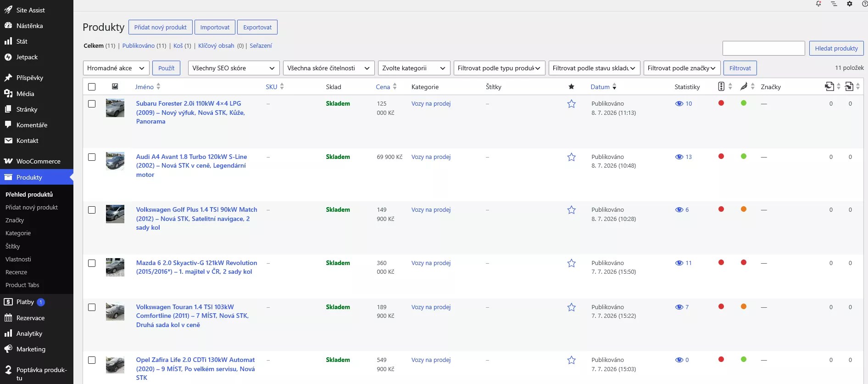Open the WooCommerce logo icon
Image resolution: width=868 pixels, height=384 pixels.
[8, 161]
